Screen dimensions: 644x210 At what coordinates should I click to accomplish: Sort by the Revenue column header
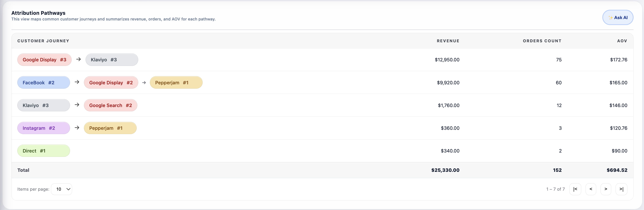448,41
